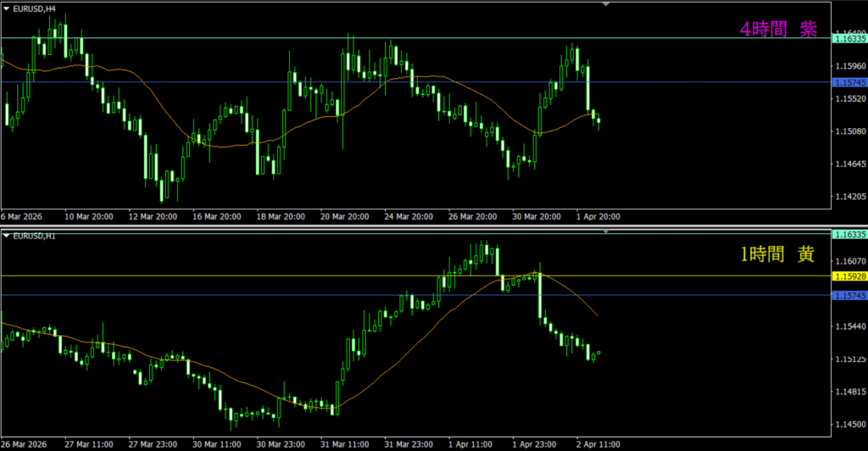Click the chart shift marker atop H1 chart
868x451 pixels.
pyautogui.click(x=605, y=231)
